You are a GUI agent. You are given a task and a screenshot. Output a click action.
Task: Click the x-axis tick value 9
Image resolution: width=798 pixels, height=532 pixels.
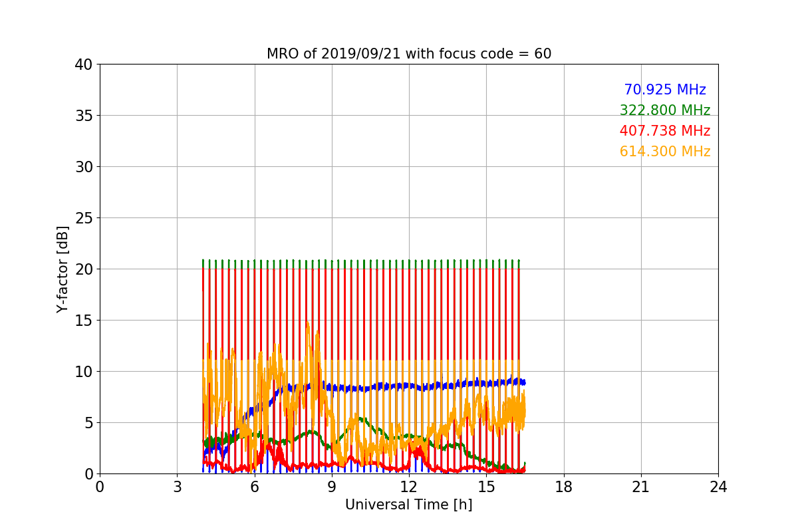[x=332, y=487]
